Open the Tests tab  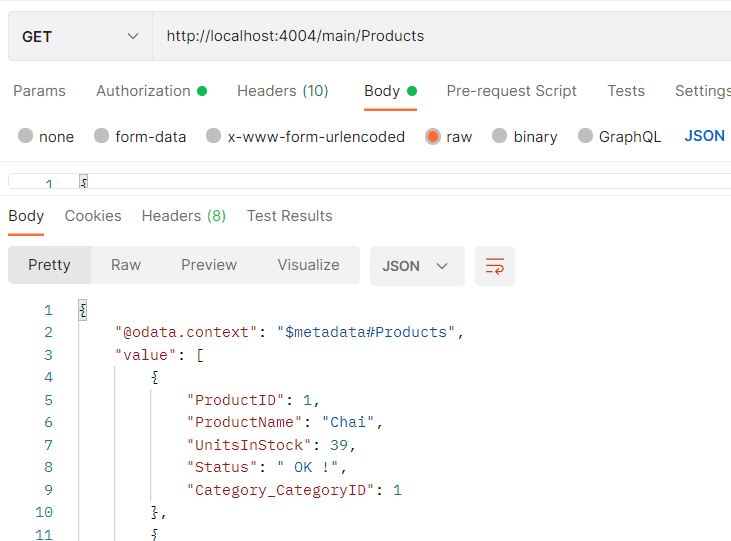point(626,91)
